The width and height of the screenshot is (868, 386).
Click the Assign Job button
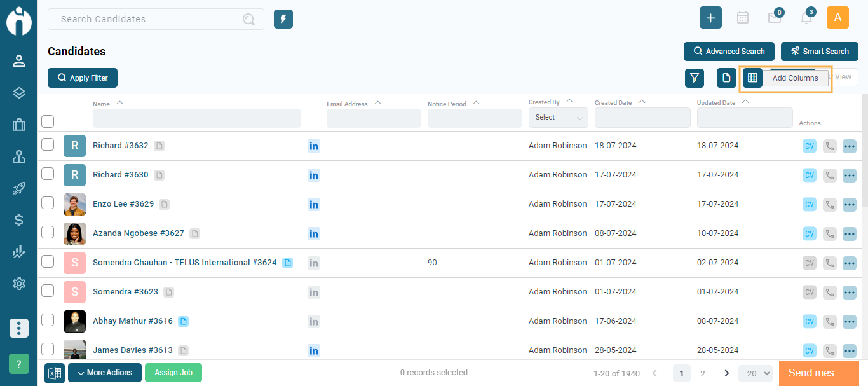tap(173, 373)
